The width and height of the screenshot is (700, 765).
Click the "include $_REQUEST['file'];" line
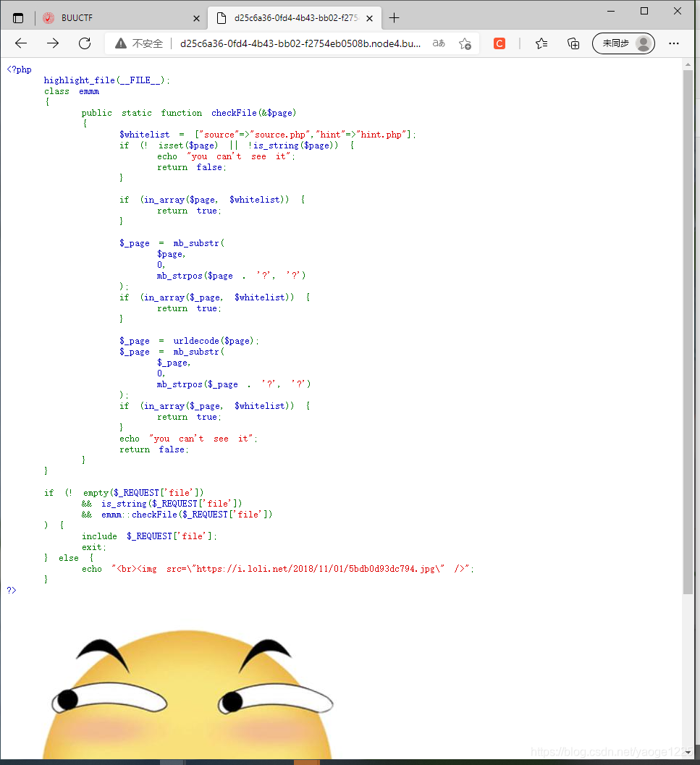tap(149, 536)
